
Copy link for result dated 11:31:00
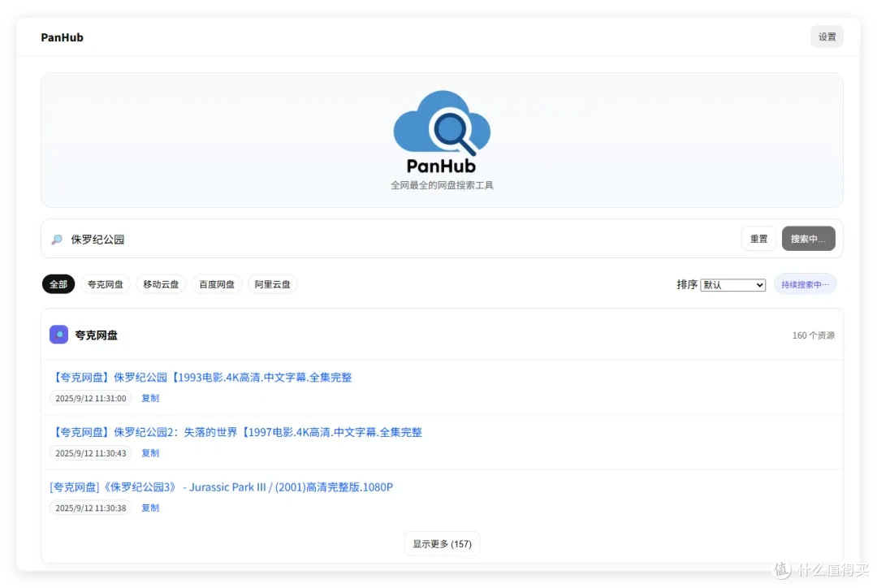[150, 398]
